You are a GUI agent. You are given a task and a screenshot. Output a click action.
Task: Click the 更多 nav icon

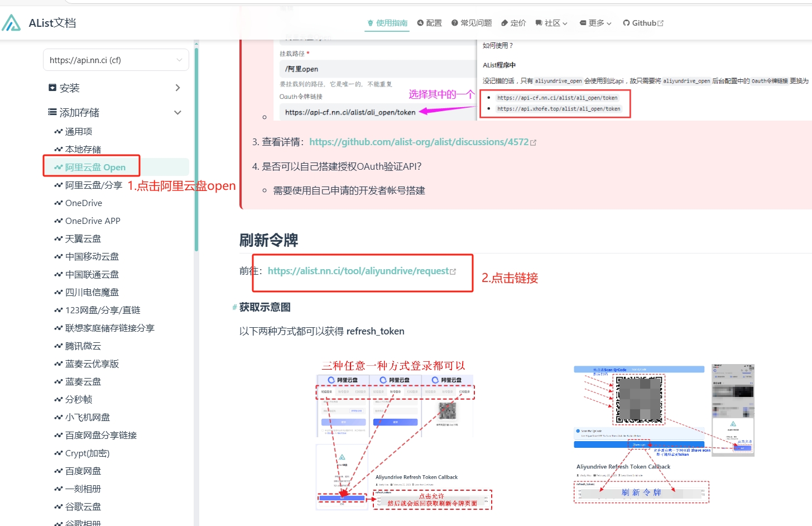pyautogui.click(x=583, y=23)
